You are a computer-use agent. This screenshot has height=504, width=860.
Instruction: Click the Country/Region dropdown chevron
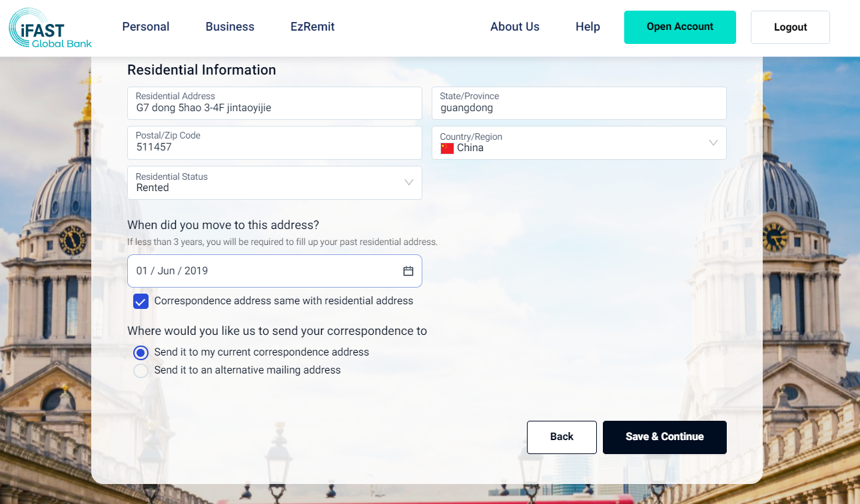(x=713, y=143)
